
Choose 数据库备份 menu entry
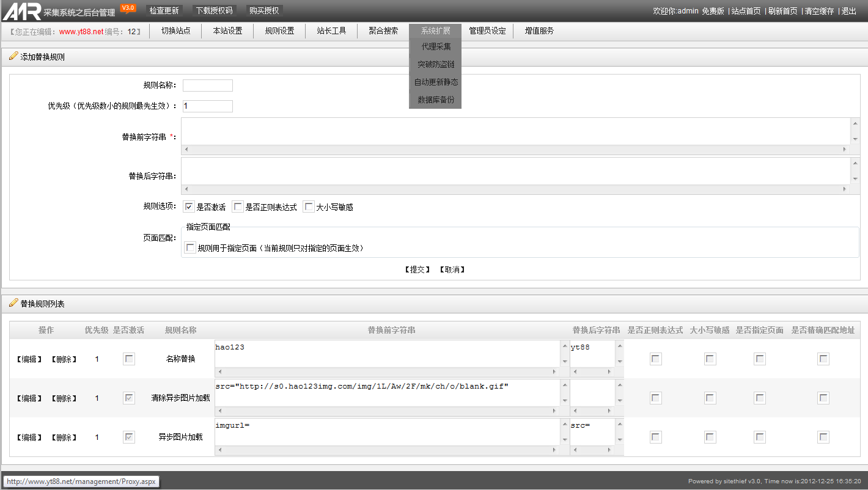[435, 100]
